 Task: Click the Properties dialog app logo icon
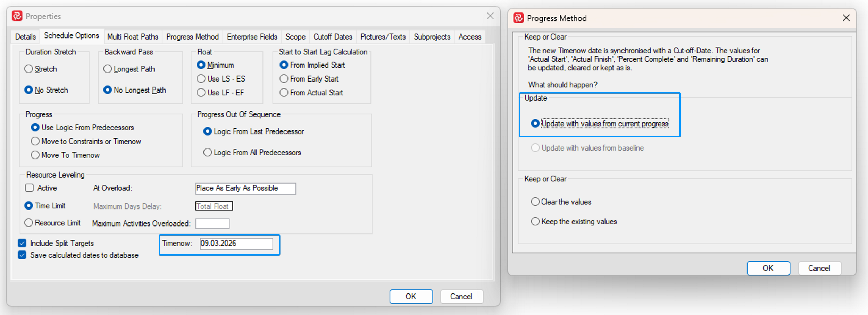pos(17,16)
